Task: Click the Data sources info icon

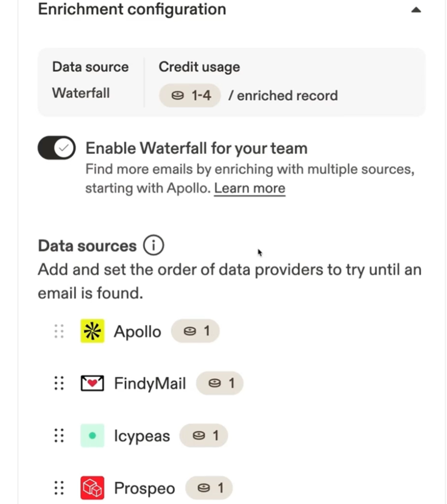Action: [153, 245]
